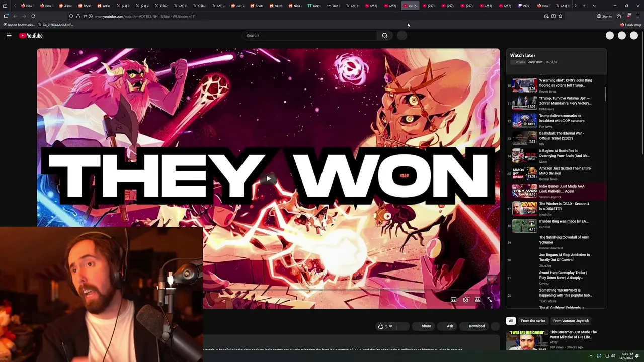
Task: Open the site lock security info icon
Action: 78,16
